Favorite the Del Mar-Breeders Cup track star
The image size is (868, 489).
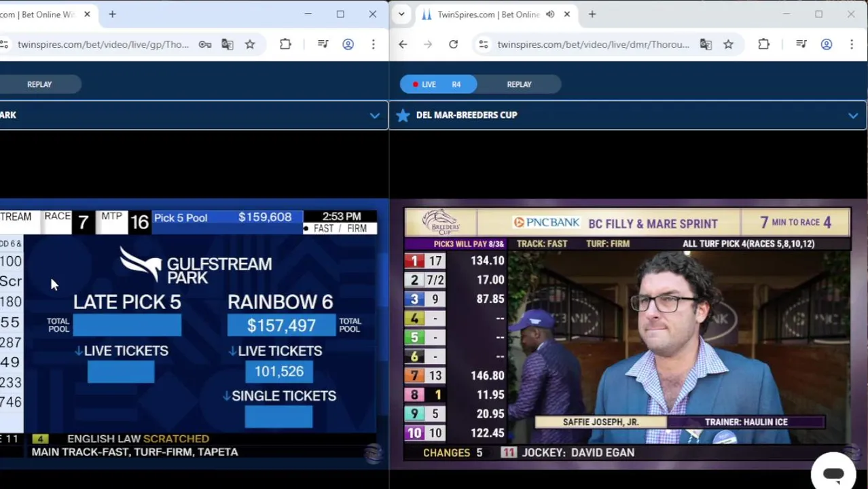[x=403, y=115]
